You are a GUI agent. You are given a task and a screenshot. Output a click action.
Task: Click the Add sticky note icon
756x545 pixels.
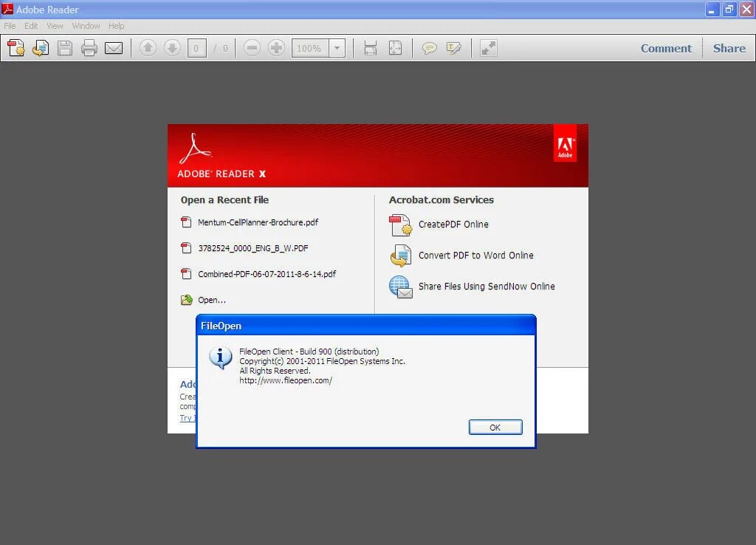point(429,48)
